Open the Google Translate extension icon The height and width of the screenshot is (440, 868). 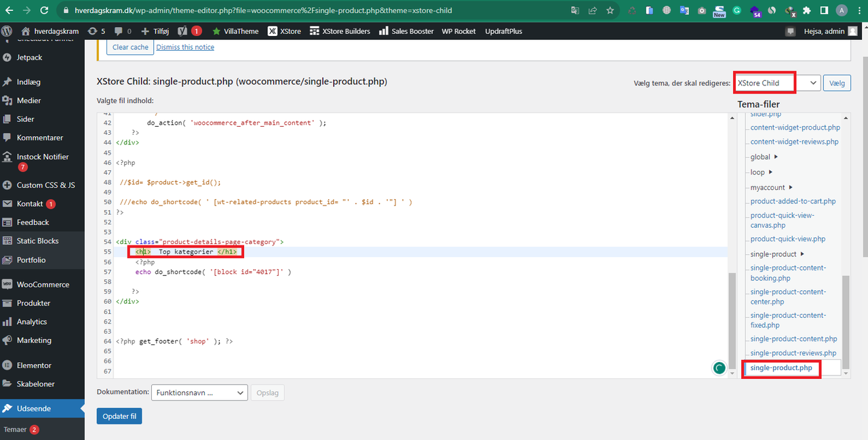click(x=684, y=11)
